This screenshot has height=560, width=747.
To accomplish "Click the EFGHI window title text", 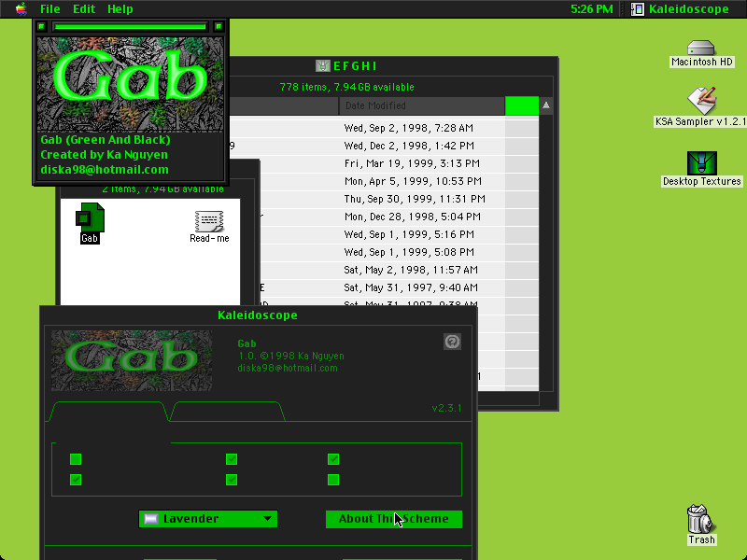I will [x=355, y=65].
